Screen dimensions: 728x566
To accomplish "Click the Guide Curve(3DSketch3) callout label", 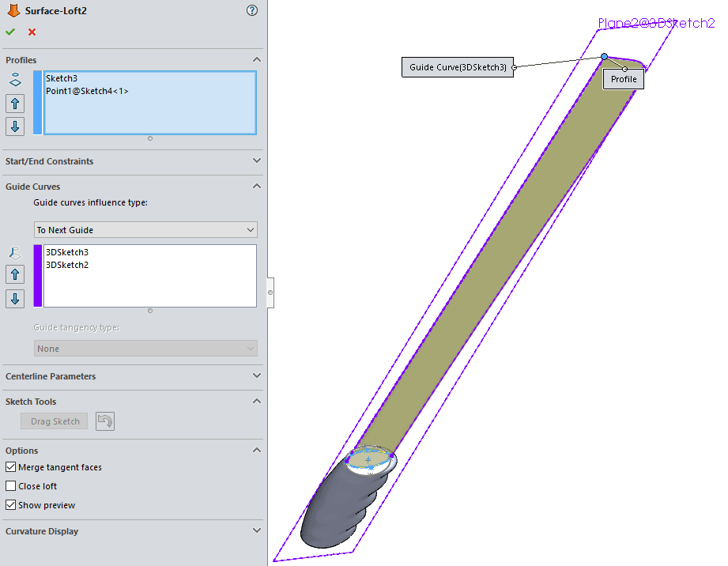I will point(458,67).
